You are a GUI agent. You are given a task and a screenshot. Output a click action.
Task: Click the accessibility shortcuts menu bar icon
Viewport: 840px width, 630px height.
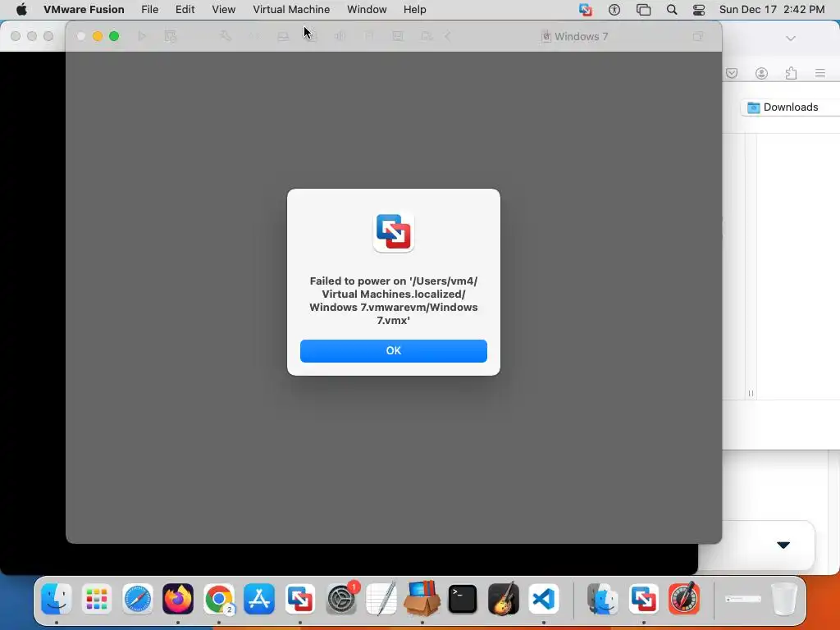pos(614,10)
